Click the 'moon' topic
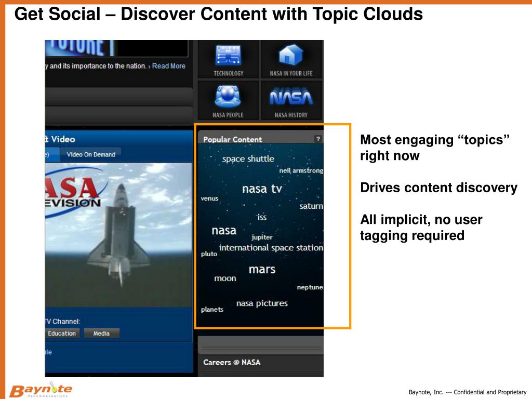 (225, 278)
